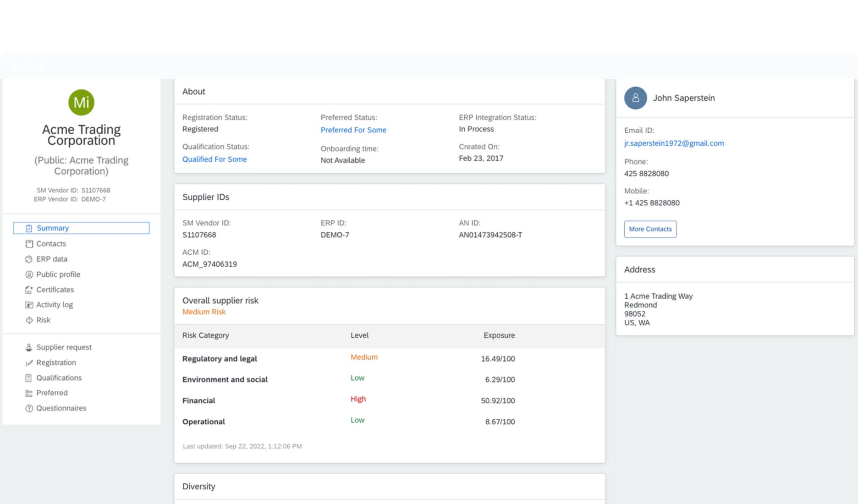858x504 pixels.
Task: Open the Preferred For Some link
Action: (x=353, y=130)
